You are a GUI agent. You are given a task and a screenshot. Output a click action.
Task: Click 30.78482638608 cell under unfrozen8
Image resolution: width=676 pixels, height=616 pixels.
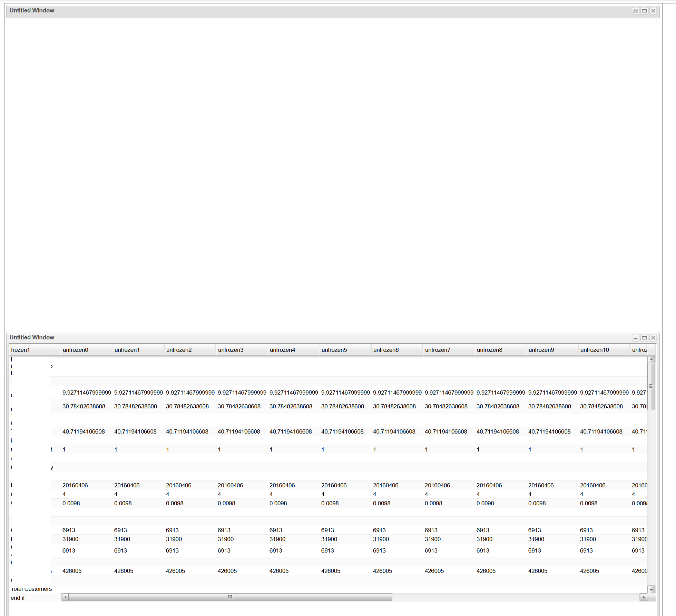501,406
